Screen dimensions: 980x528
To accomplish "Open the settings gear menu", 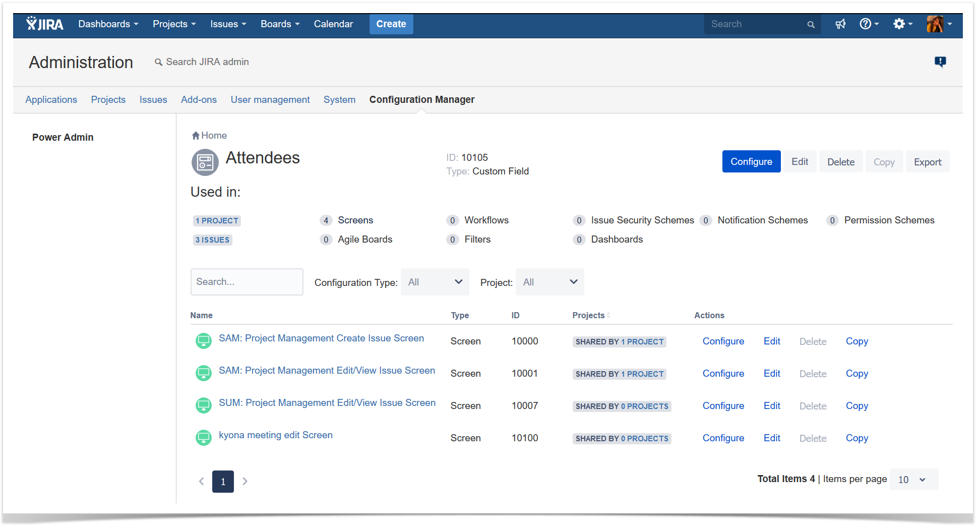I will pos(902,24).
